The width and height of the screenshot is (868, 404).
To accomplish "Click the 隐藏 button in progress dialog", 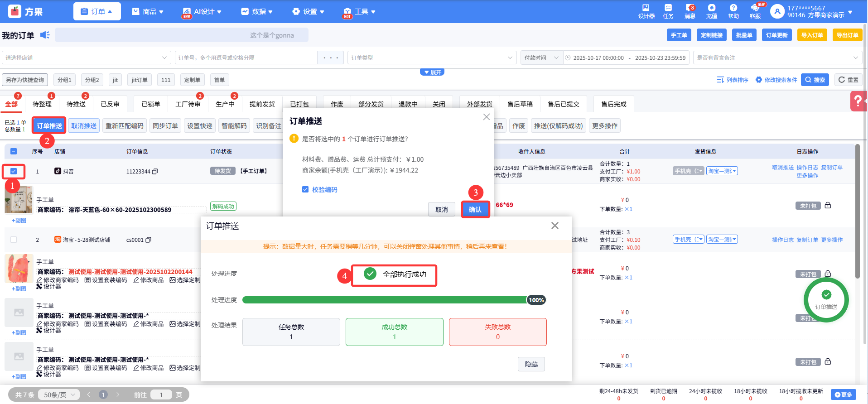I will click(531, 364).
